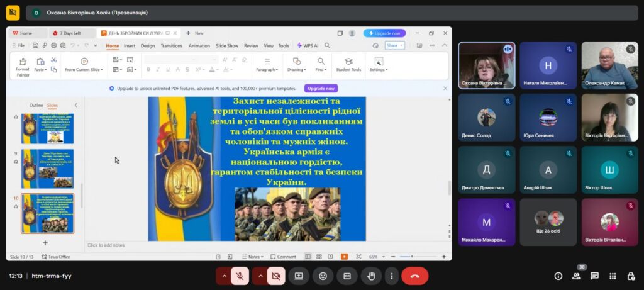Open the emoji reactions button

pyautogui.click(x=323, y=276)
